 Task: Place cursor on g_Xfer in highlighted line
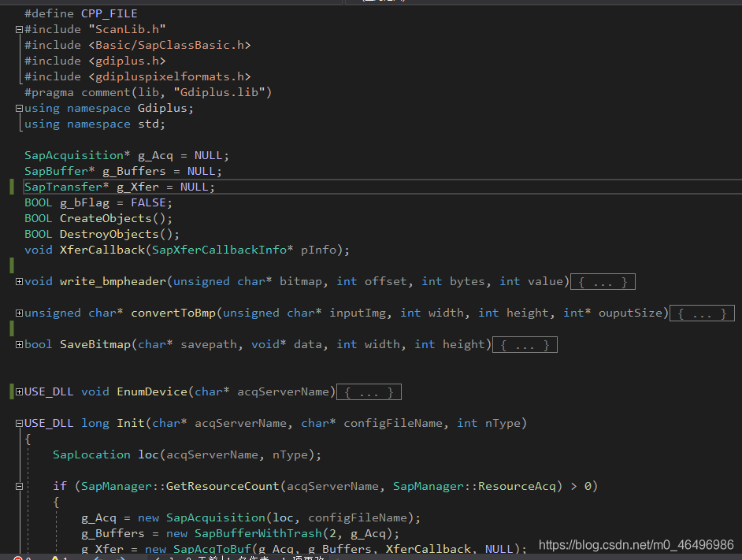138,187
